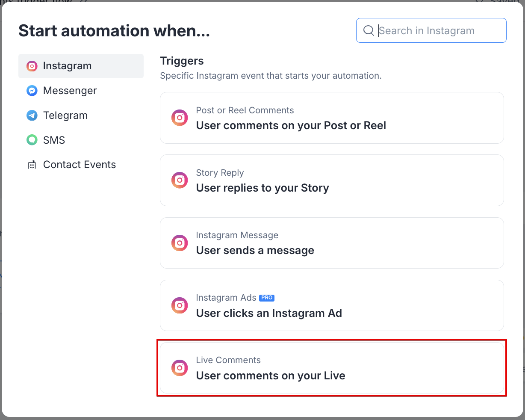Click Instagram icon on Story Reply card
The image size is (525, 420).
tap(180, 180)
